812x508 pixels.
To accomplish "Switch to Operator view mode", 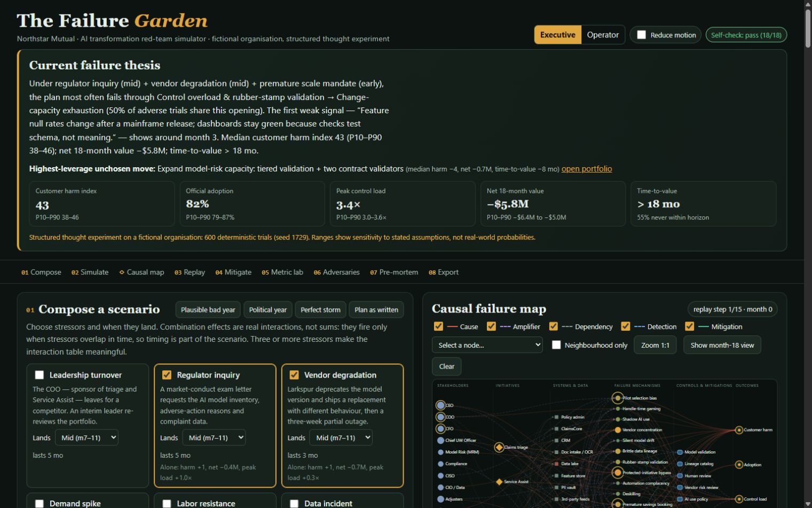I will tap(603, 35).
